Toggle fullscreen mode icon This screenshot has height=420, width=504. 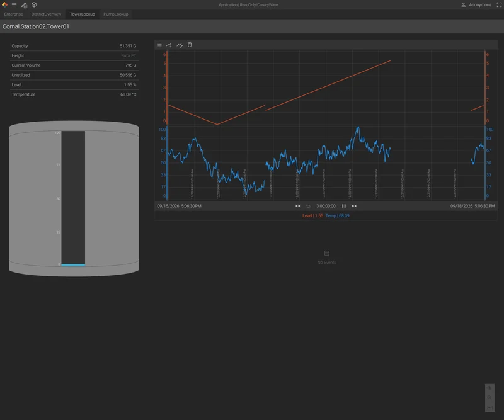coord(499,5)
